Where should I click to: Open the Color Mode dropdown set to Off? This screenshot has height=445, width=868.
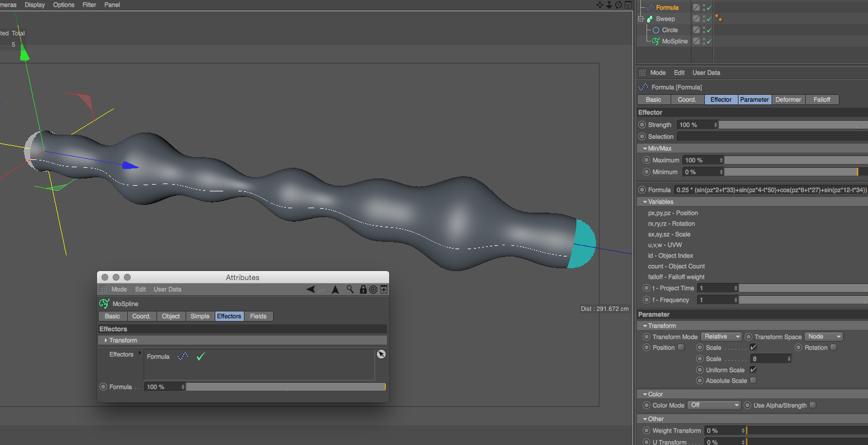tap(713, 405)
